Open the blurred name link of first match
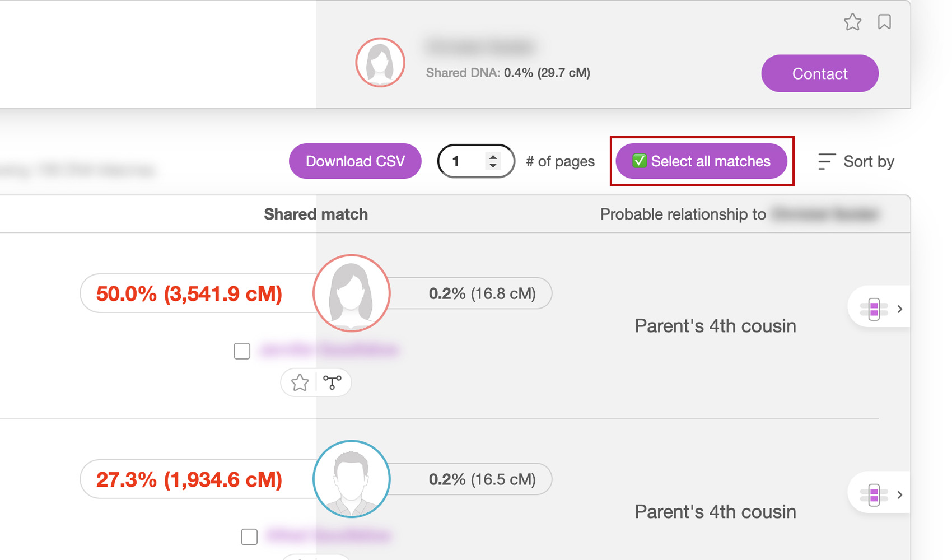The height and width of the screenshot is (560, 952). tap(329, 351)
